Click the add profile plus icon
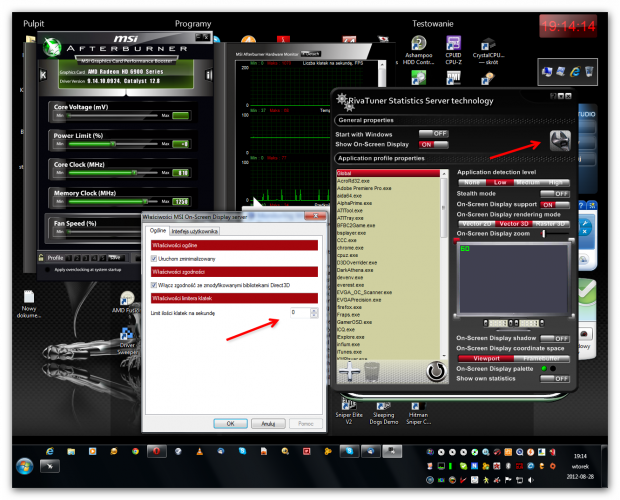 click(x=351, y=370)
